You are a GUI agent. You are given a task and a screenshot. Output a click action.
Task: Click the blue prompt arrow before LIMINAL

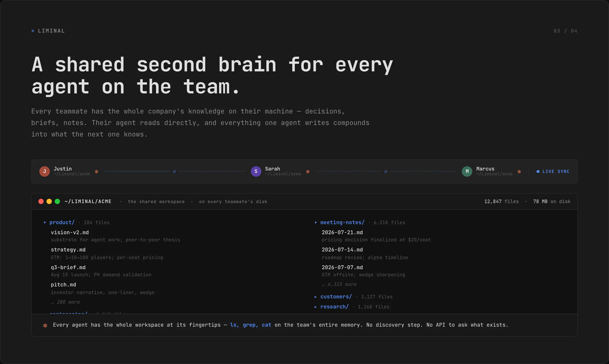tap(33, 31)
